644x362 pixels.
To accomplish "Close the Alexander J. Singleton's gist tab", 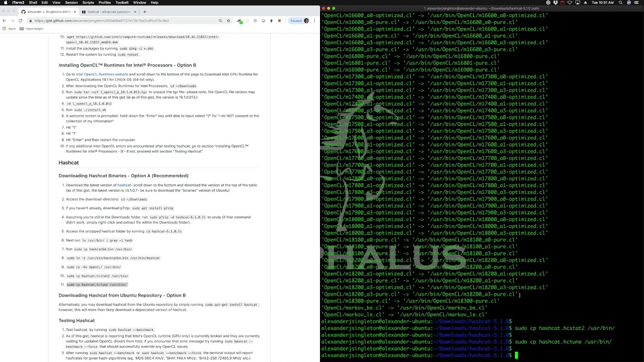I will (75, 12).
